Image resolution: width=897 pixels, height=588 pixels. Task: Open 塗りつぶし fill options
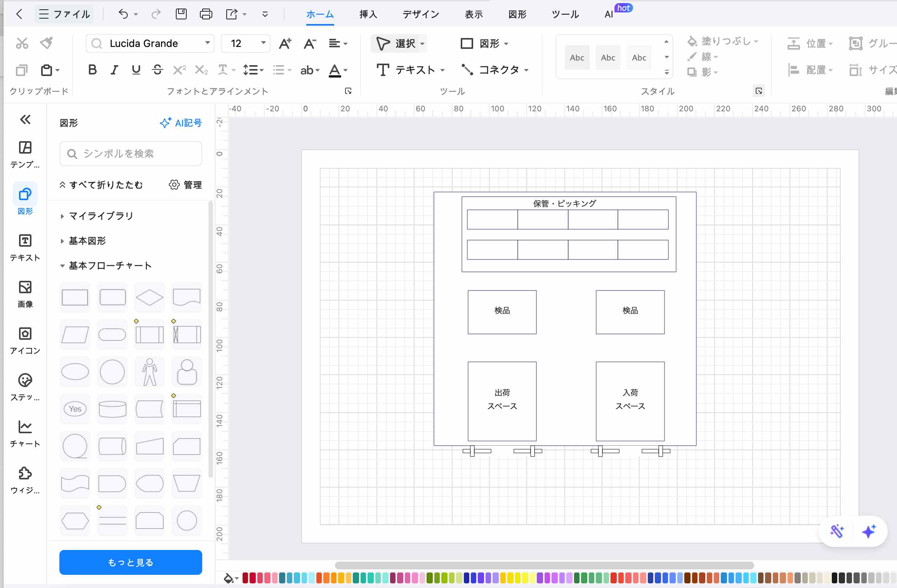pyautogui.click(x=722, y=41)
